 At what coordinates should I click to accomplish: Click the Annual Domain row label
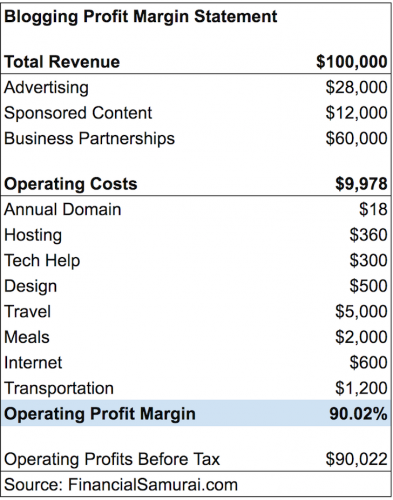pos(63,210)
